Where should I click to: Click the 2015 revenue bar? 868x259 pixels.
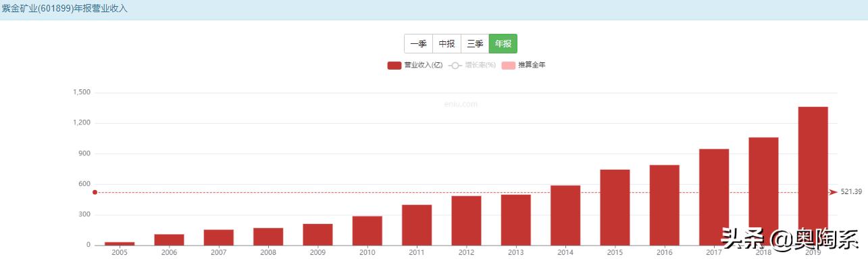615,208
